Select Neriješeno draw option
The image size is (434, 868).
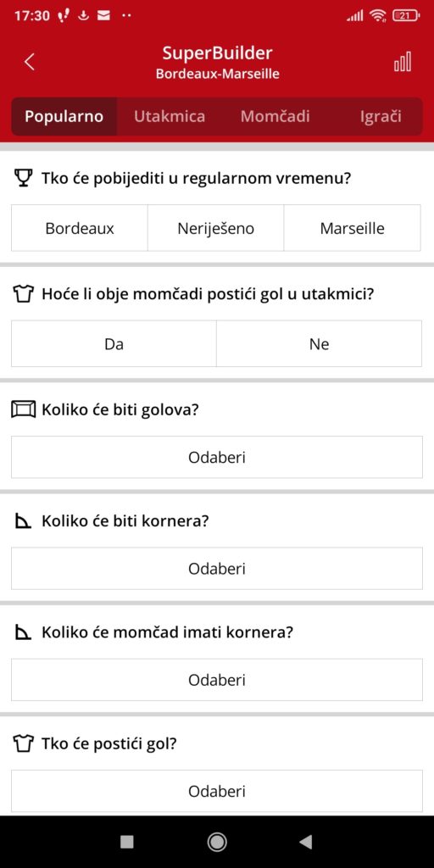pos(216,228)
